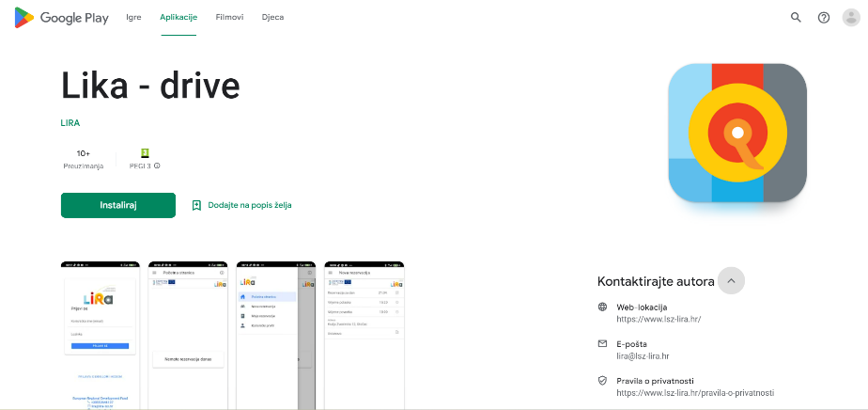Image resolution: width=868 pixels, height=410 pixels.
Task: Click Dodajte na popis želja
Action: click(250, 206)
